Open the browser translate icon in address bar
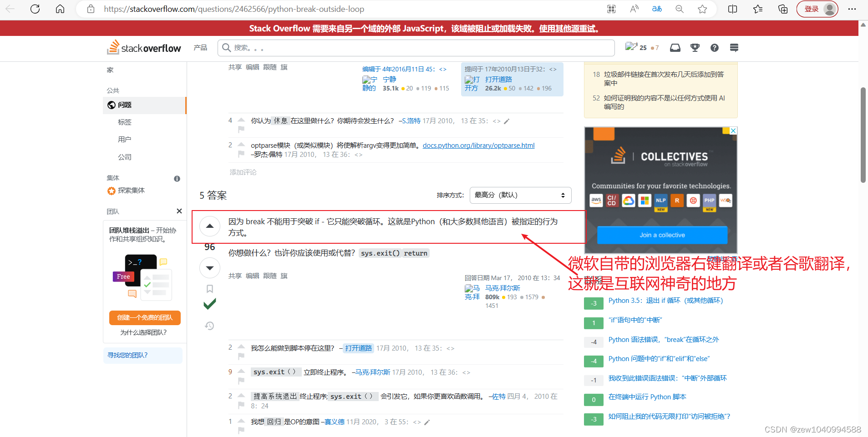 coord(657,9)
